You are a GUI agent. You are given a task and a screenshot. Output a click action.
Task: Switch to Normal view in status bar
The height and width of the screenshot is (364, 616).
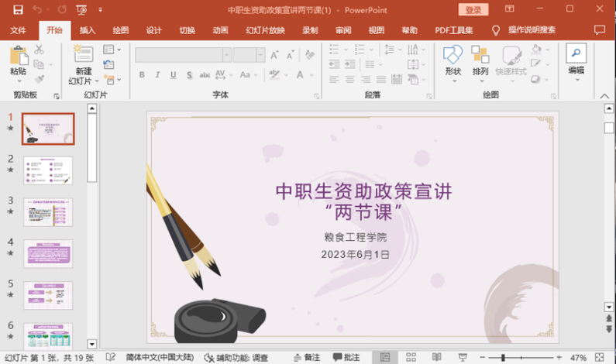click(384, 358)
